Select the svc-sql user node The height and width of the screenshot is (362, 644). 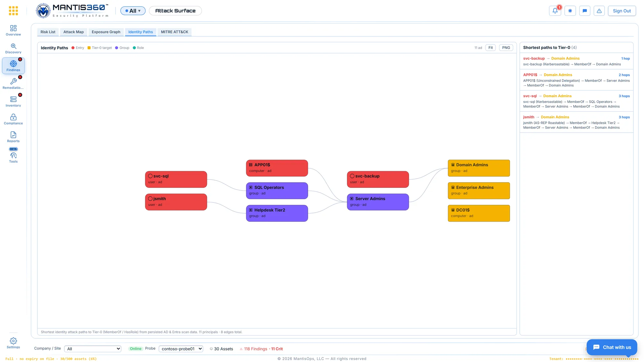coord(176,179)
